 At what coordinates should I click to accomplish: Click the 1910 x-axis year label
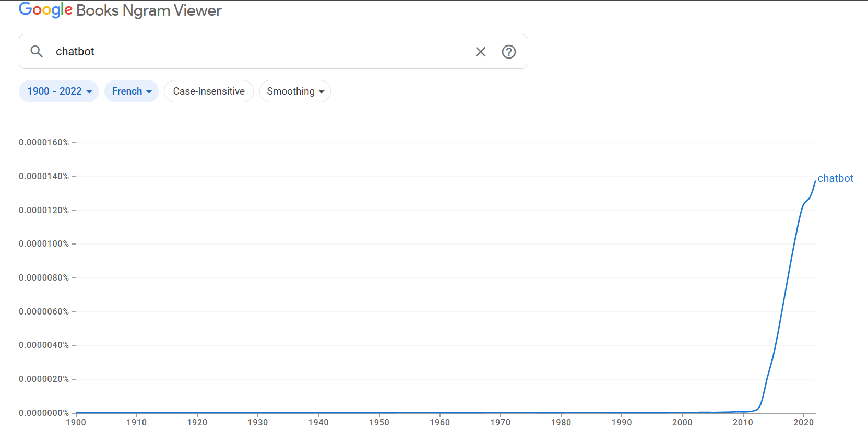(x=137, y=422)
